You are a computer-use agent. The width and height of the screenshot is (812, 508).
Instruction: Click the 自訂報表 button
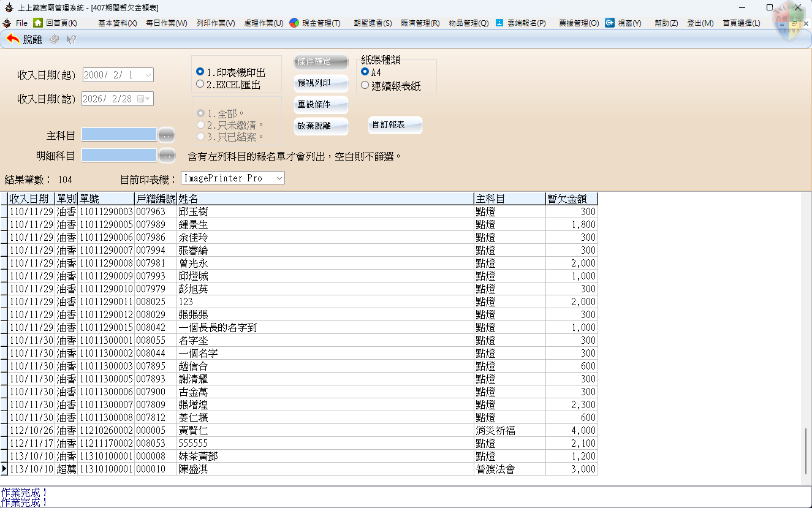(395, 125)
